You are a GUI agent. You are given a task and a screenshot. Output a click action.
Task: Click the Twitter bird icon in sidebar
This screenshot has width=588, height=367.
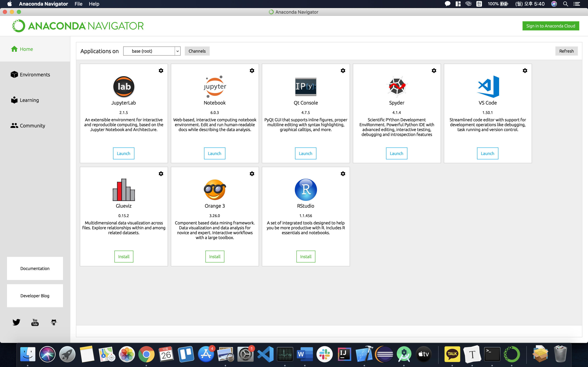pyautogui.click(x=16, y=322)
